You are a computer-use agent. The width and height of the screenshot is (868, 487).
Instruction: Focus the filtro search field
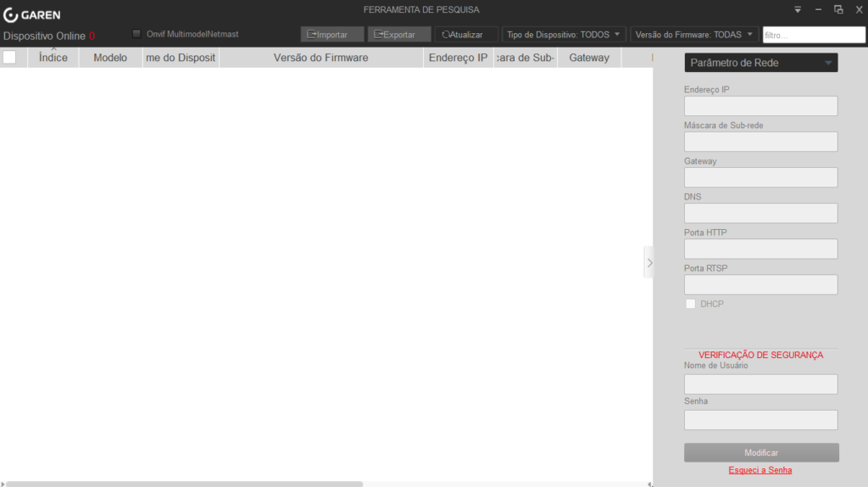tap(814, 35)
